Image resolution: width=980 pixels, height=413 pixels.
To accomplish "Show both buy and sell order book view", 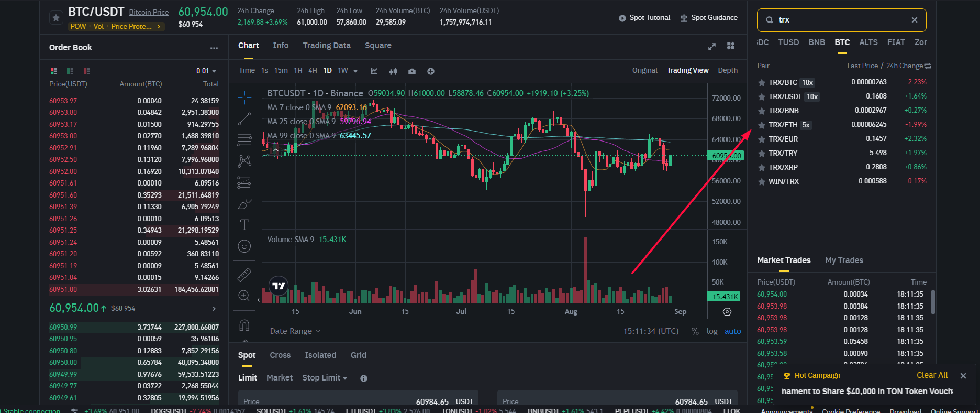I will tap(53, 71).
